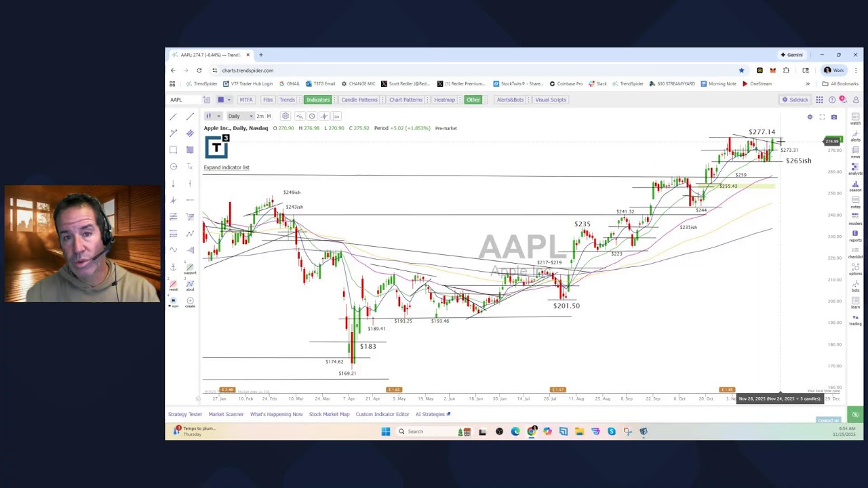Select the 2m timeframe shortcut
Image resolution: width=868 pixels, height=488 pixels.
pos(260,116)
